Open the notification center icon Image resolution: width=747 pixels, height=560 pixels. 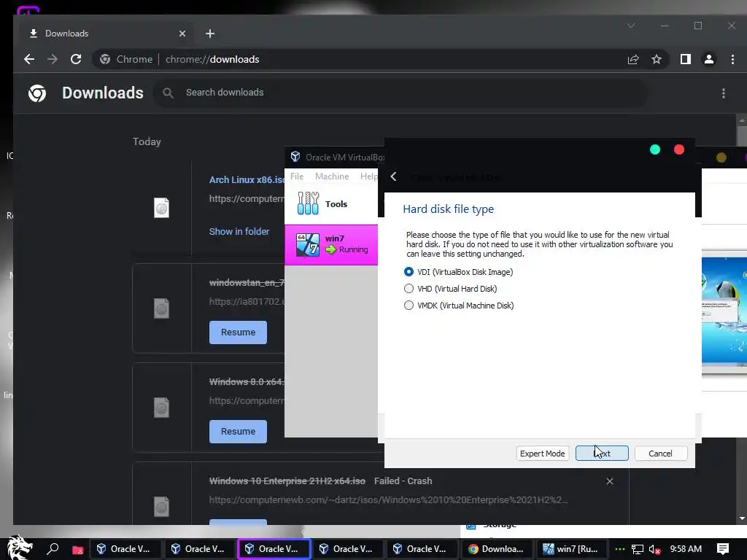(723, 548)
